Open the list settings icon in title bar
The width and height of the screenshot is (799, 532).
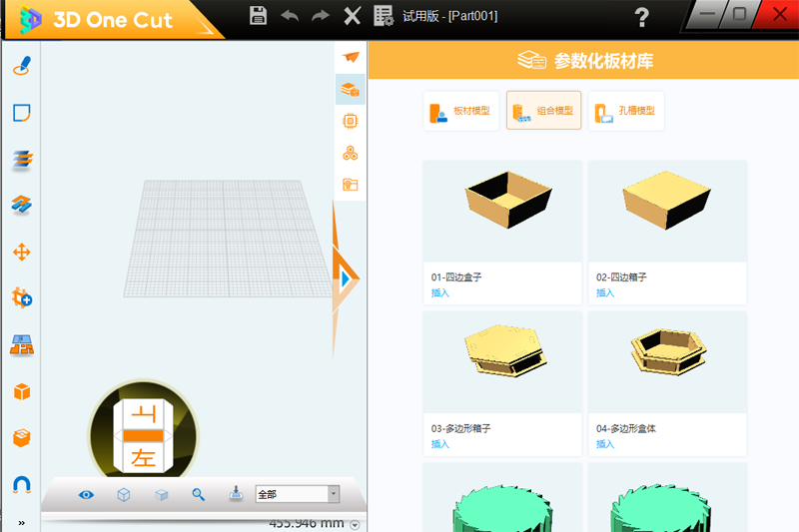point(384,16)
